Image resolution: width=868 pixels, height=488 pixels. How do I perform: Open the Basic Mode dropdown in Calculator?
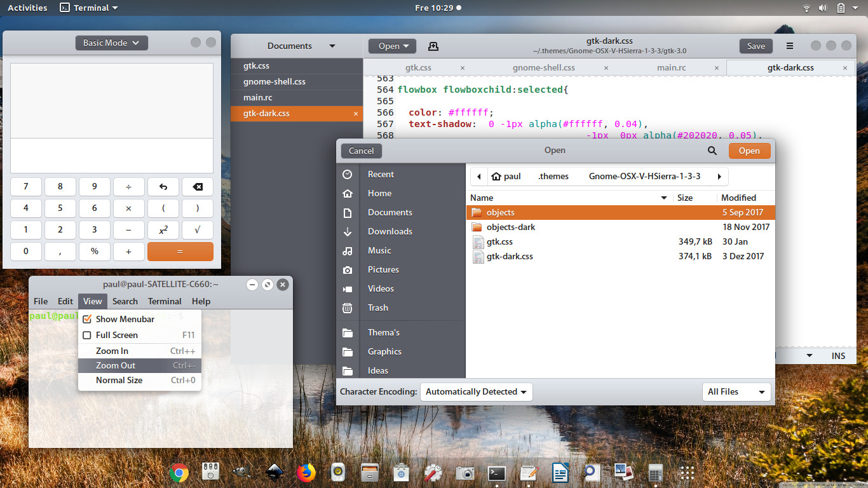[112, 43]
